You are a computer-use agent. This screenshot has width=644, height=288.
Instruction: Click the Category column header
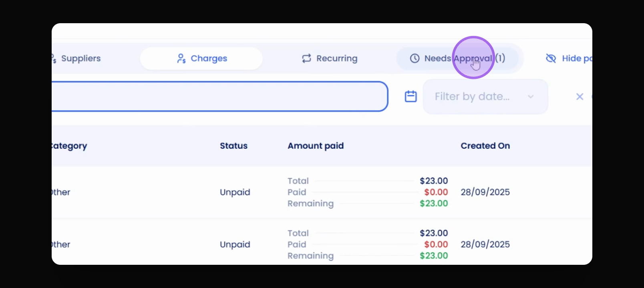[x=69, y=146]
